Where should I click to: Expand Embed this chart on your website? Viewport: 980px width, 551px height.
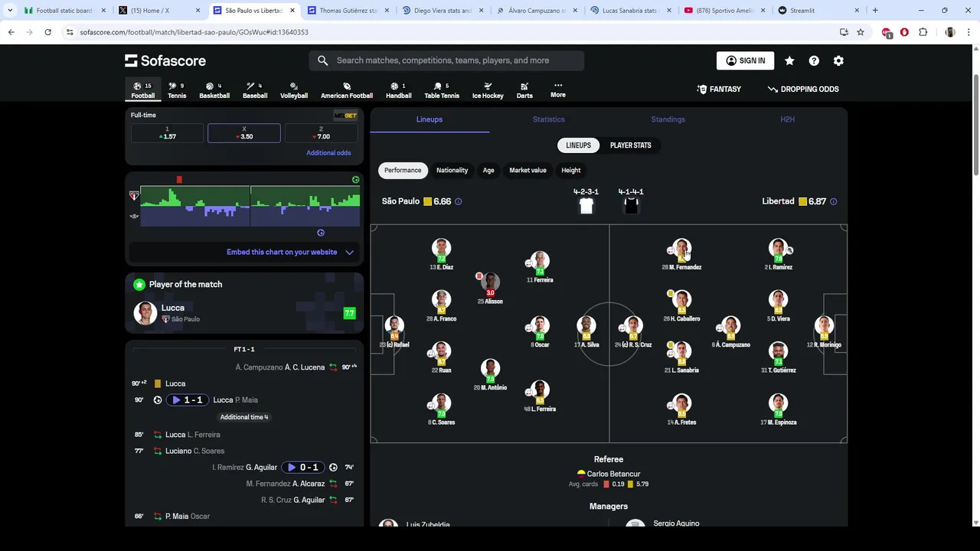244,252
